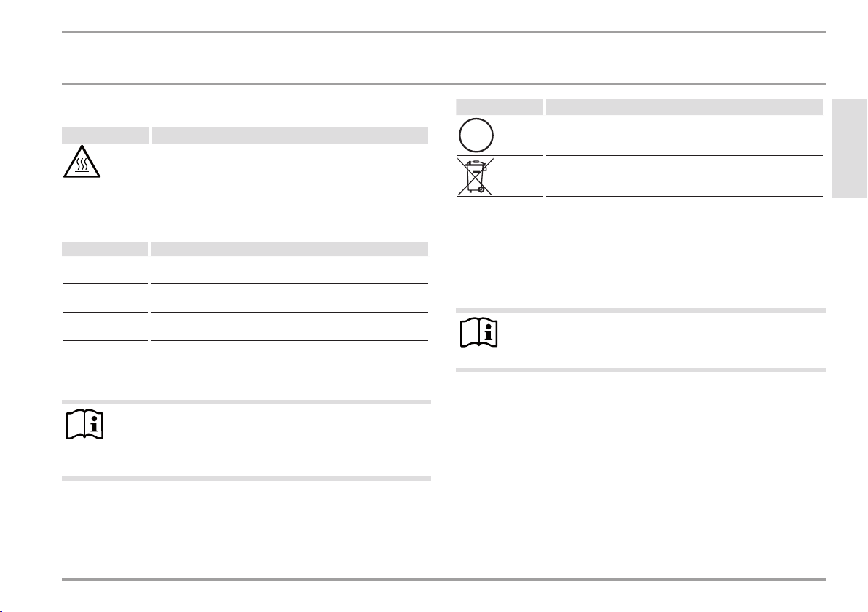Select middle row of three-row empty table
This screenshot has height=612, width=868.
245,299
